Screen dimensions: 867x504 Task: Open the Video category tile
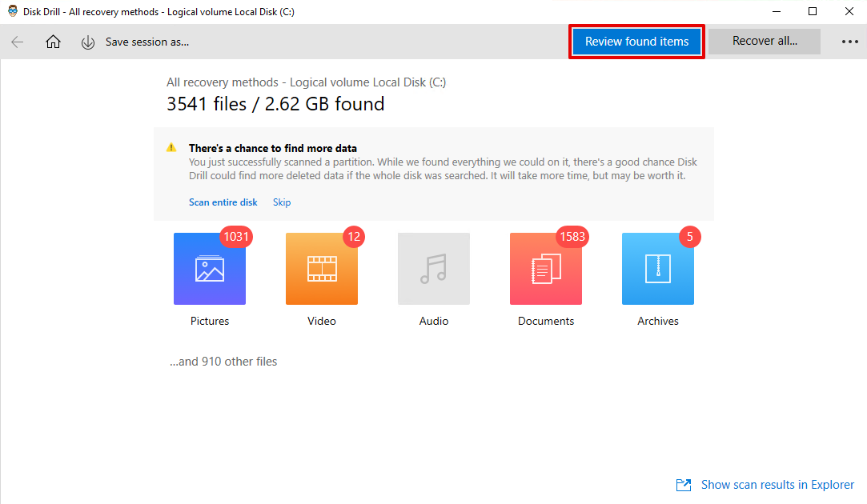(322, 269)
